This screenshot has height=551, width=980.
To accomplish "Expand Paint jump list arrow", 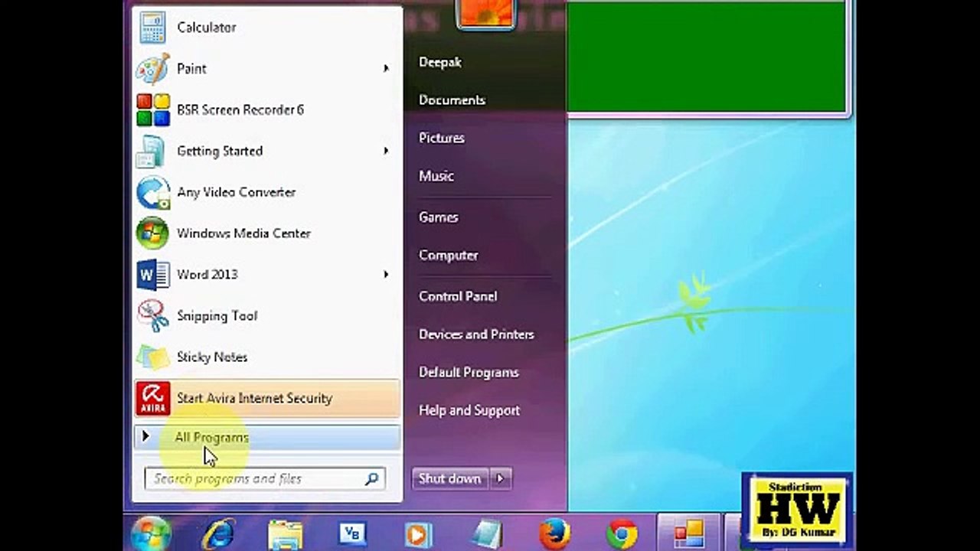I will (x=387, y=69).
